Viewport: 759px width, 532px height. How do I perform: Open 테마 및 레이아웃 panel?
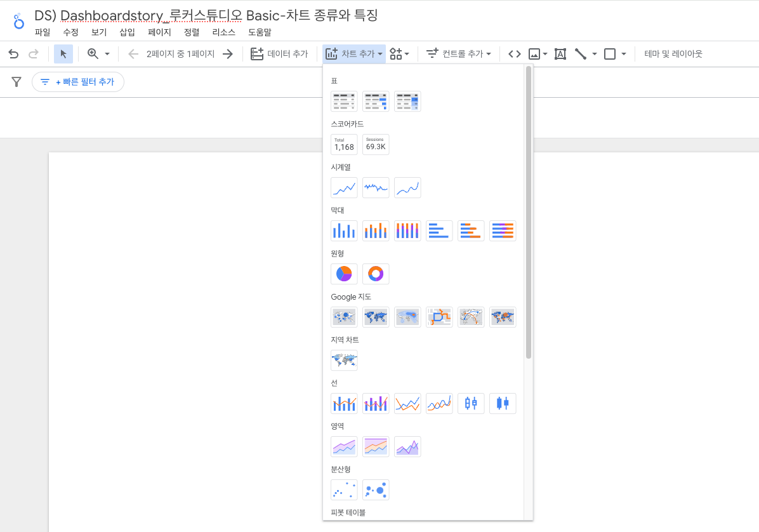[x=673, y=54]
